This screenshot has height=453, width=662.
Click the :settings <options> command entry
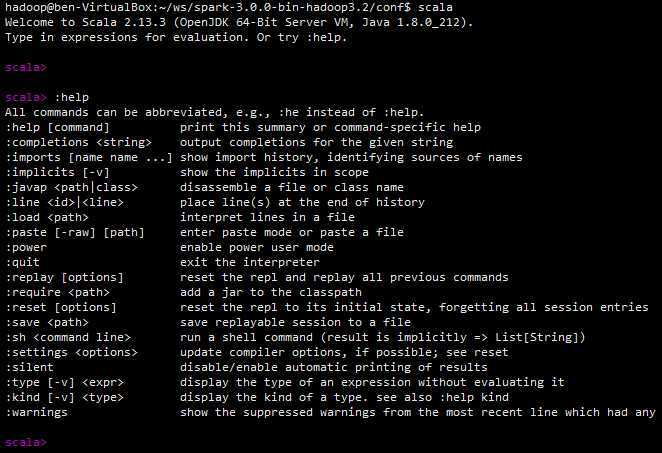pos(71,352)
